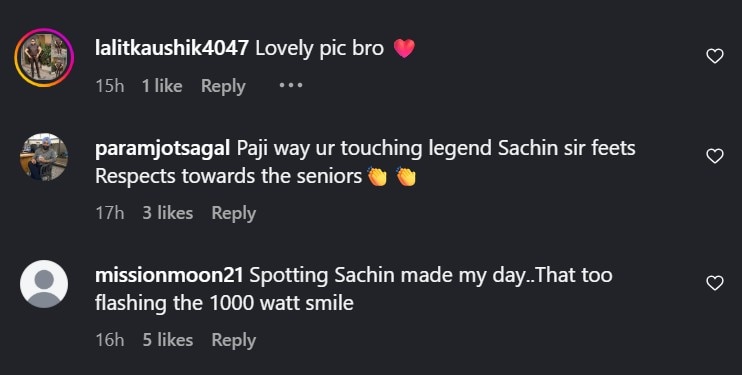
Task: Like missionmoon21's comment with the heart icon
Action: (715, 283)
